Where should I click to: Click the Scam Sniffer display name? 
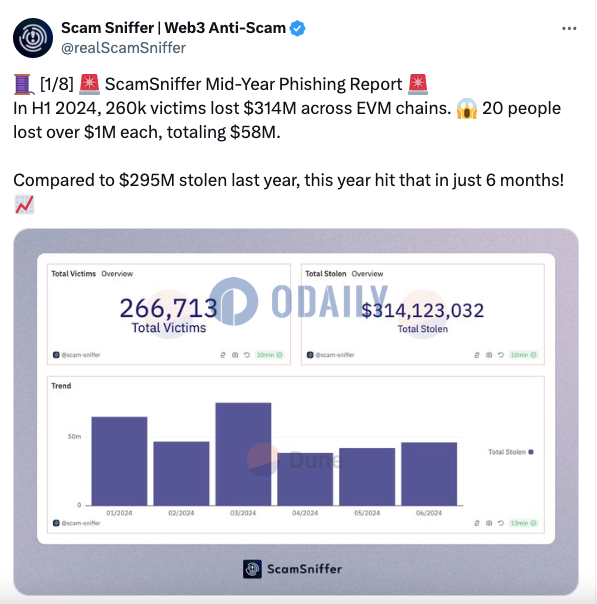(173, 28)
